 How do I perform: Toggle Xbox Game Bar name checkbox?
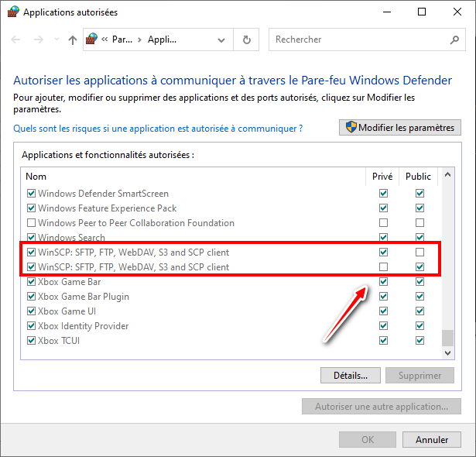click(x=31, y=282)
